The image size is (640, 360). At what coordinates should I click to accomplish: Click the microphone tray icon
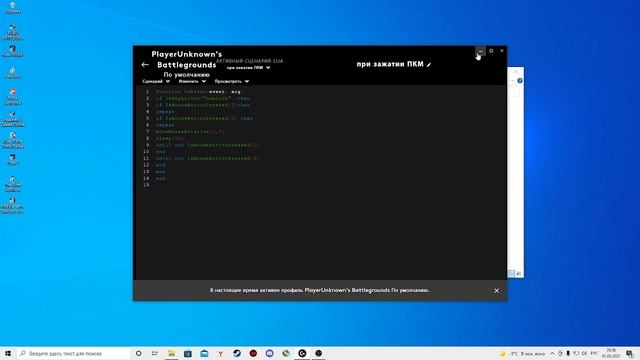tap(568, 353)
